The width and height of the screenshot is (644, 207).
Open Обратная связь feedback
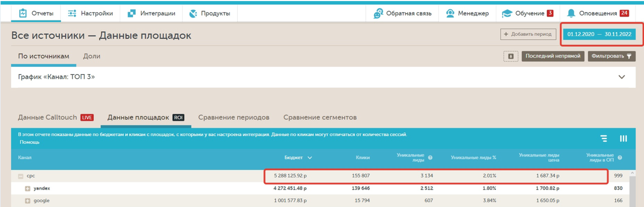[x=402, y=13]
